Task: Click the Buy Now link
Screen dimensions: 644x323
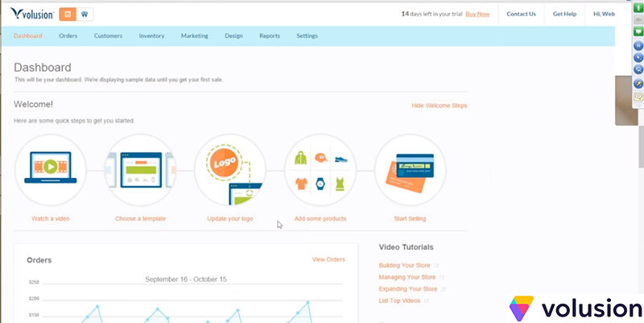Action: (x=477, y=14)
